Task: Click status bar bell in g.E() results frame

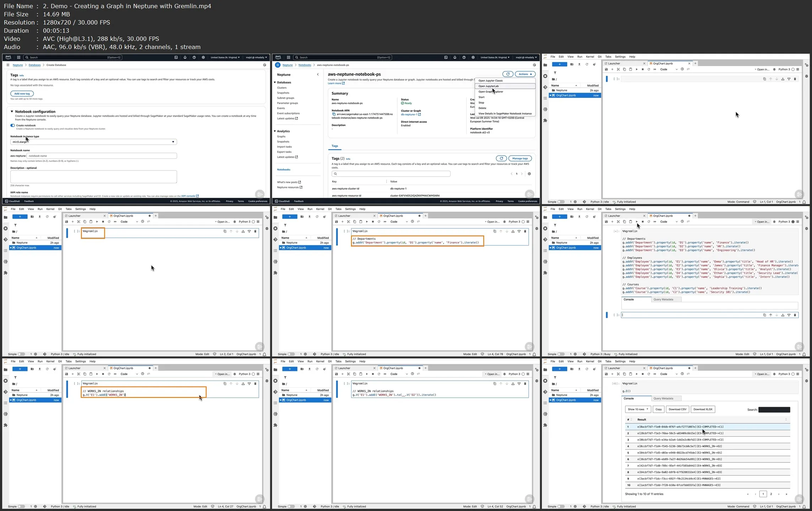Action: click(x=804, y=507)
